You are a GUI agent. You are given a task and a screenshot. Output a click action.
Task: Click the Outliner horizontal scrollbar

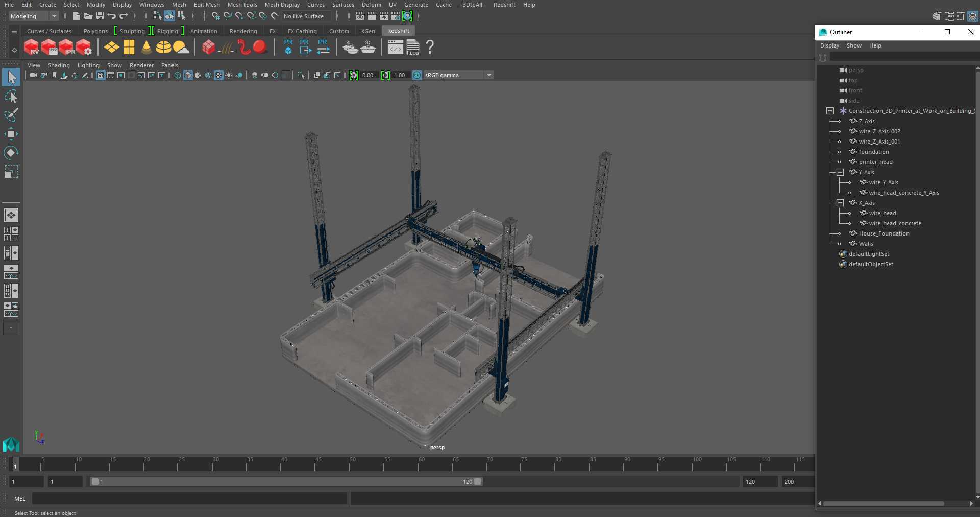tap(884, 503)
